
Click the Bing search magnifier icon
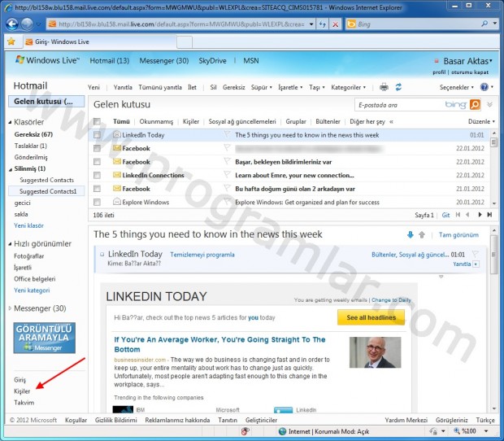(485, 24)
